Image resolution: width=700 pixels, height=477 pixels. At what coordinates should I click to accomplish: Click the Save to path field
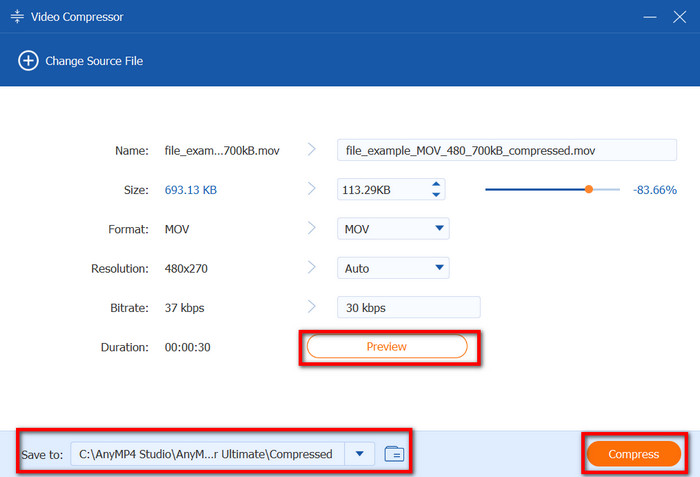[x=208, y=454]
